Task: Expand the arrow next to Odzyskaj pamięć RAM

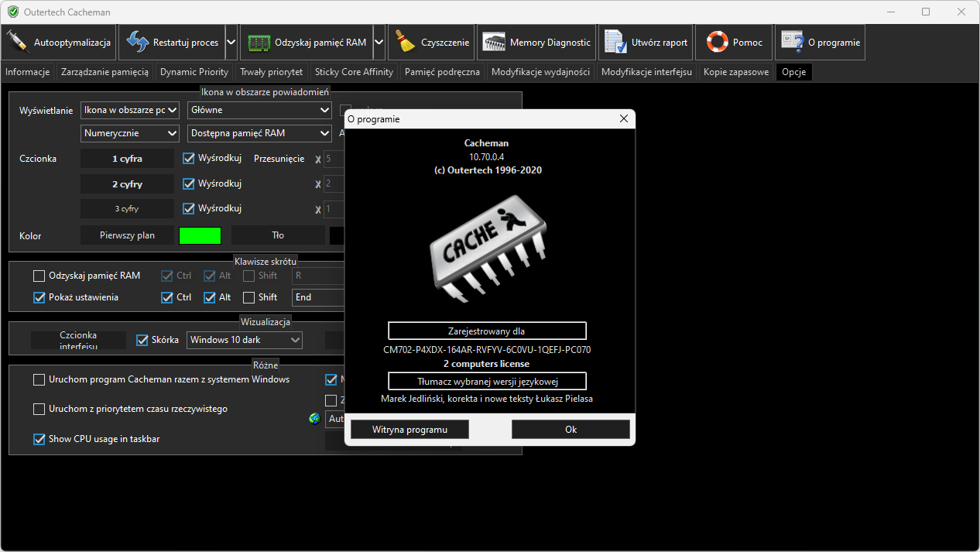Action: (379, 43)
